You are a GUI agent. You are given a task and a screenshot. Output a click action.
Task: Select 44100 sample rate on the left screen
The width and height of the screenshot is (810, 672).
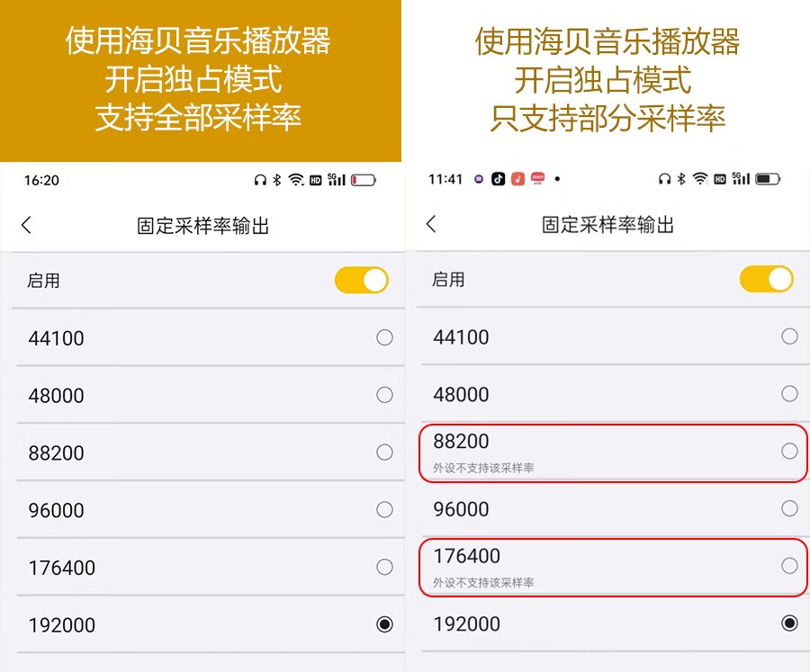[x=384, y=338]
